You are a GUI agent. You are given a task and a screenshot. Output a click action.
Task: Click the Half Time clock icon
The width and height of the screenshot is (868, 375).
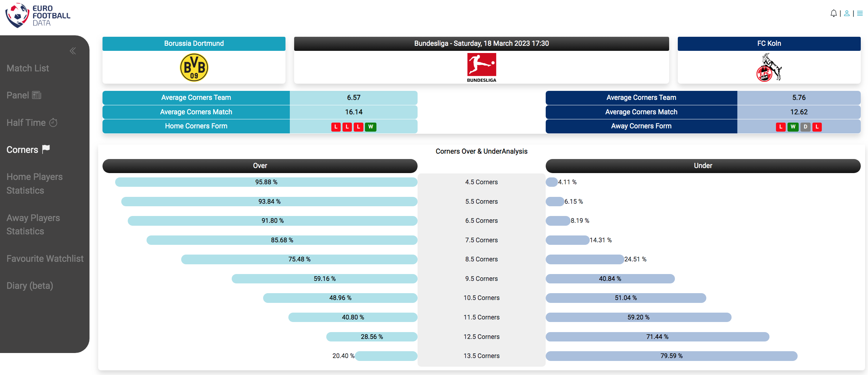[x=53, y=123]
